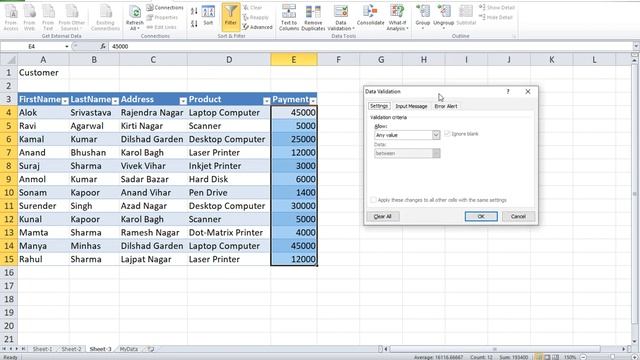Image resolution: width=640 pixels, height=360 pixels.
Task: Click the insert function fx icon
Action: click(x=102, y=46)
